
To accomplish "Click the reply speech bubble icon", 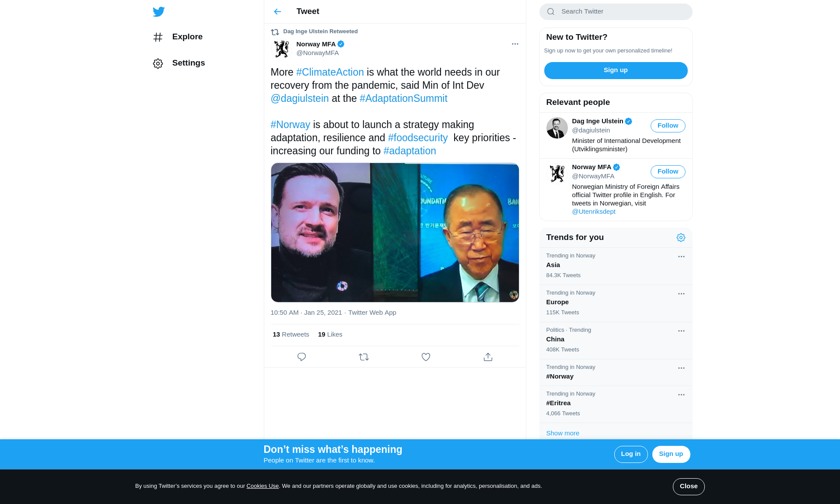I will pyautogui.click(x=301, y=357).
